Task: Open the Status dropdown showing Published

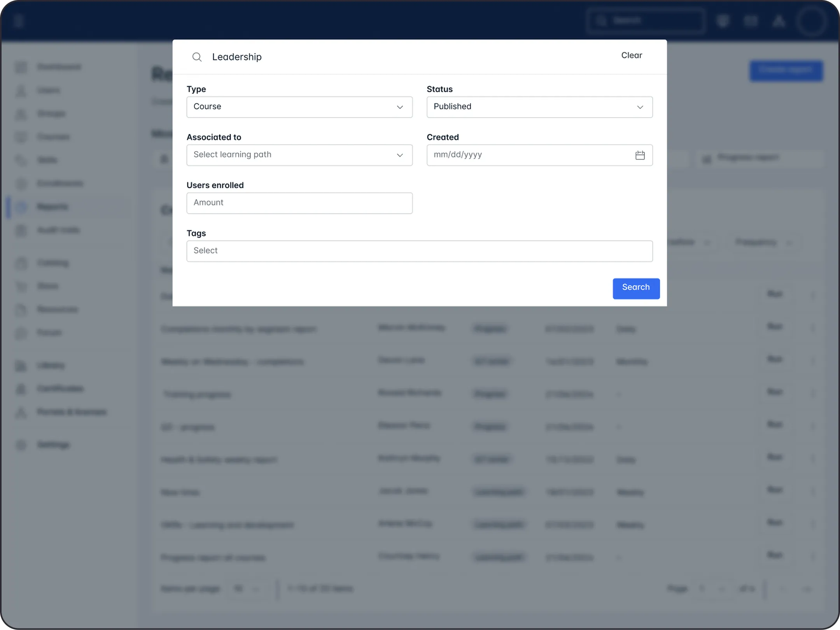Action: [x=539, y=107]
